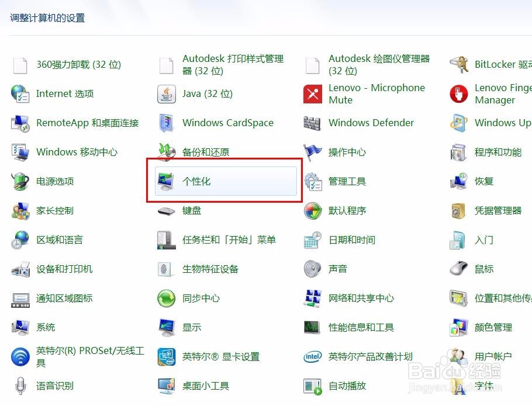Click the 个性化 monitor icon

point(166,181)
